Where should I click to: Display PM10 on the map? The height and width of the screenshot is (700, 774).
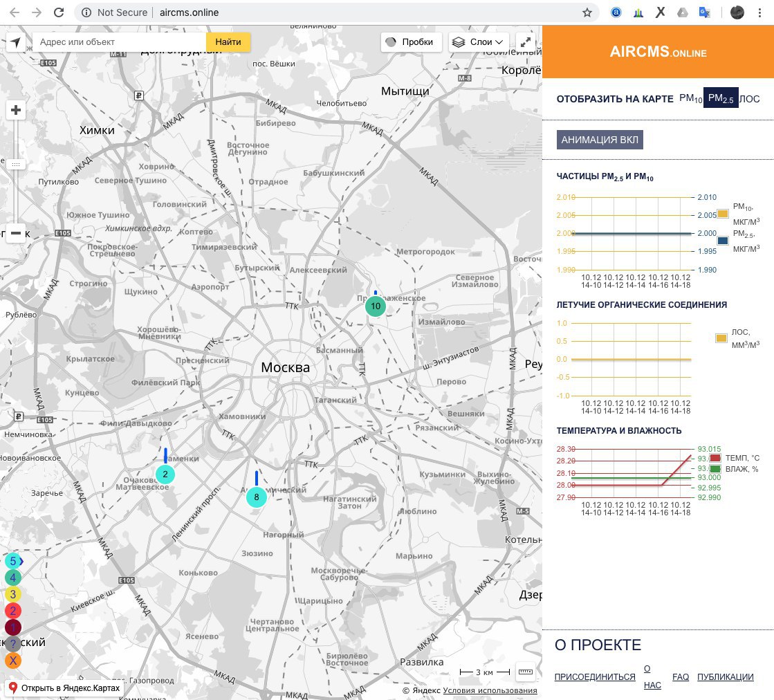coord(690,98)
